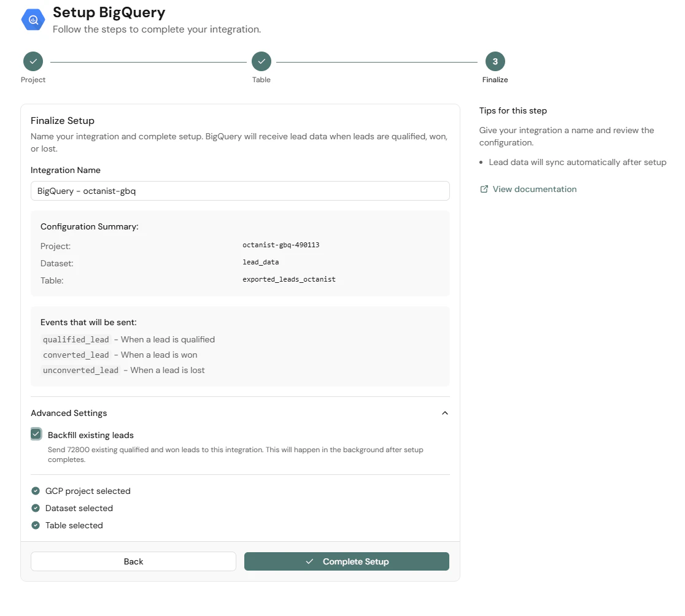Image resolution: width=685 pixels, height=616 pixels.
Task: Click the Tips for this step heading
Action: tap(513, 110)
